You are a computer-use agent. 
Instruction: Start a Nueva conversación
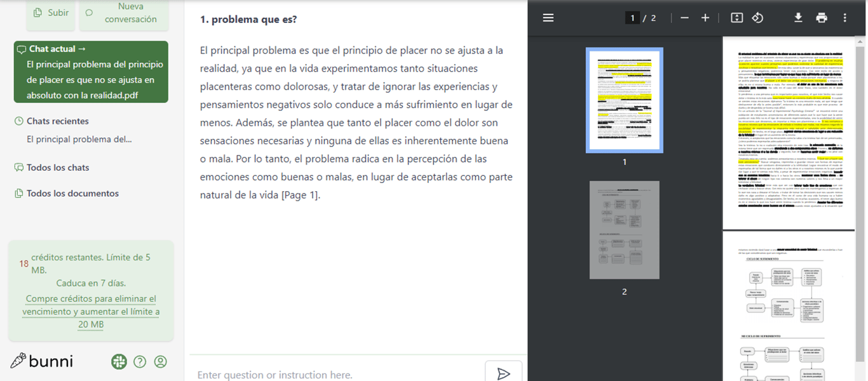tap(124, 13)
